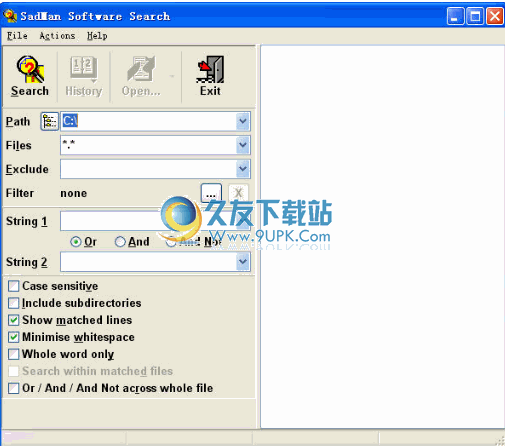Expand the small arrow beside Open...
This screenshot has width=505, height=446.
coord(172,76)
